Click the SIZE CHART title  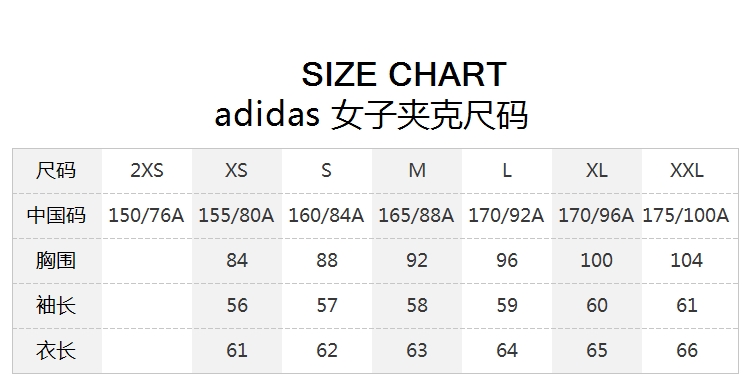404,74
